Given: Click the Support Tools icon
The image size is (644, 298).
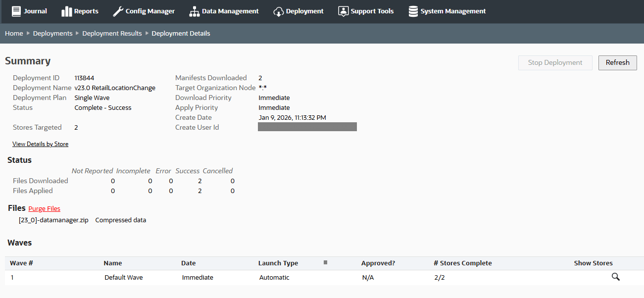Looking at the screenshot, I should (x=343, y=10).
